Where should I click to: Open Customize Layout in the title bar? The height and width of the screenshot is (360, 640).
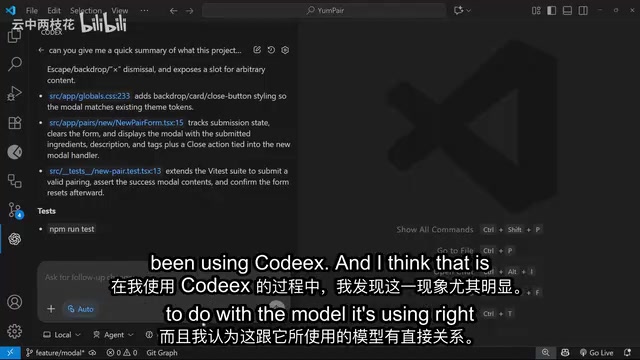point(536,11)
